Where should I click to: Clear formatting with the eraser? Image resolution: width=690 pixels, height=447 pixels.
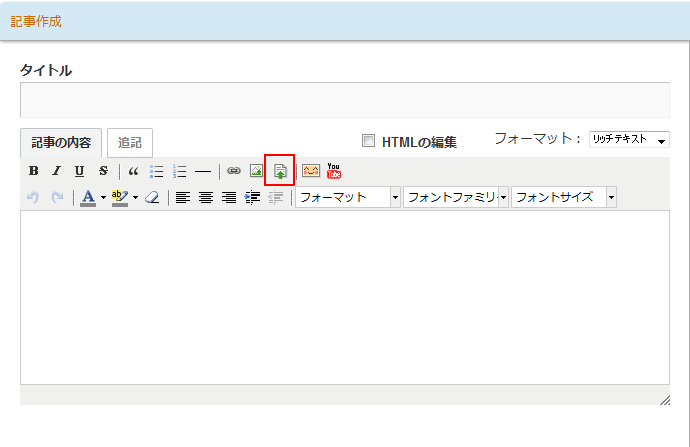pyautogui.click(x=152, y=197)
